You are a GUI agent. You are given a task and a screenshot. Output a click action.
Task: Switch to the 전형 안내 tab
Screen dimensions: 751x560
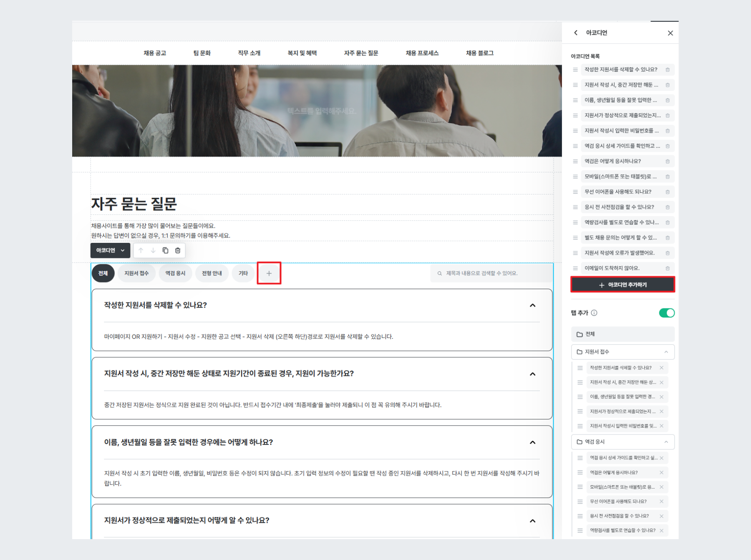coord(212,273)
